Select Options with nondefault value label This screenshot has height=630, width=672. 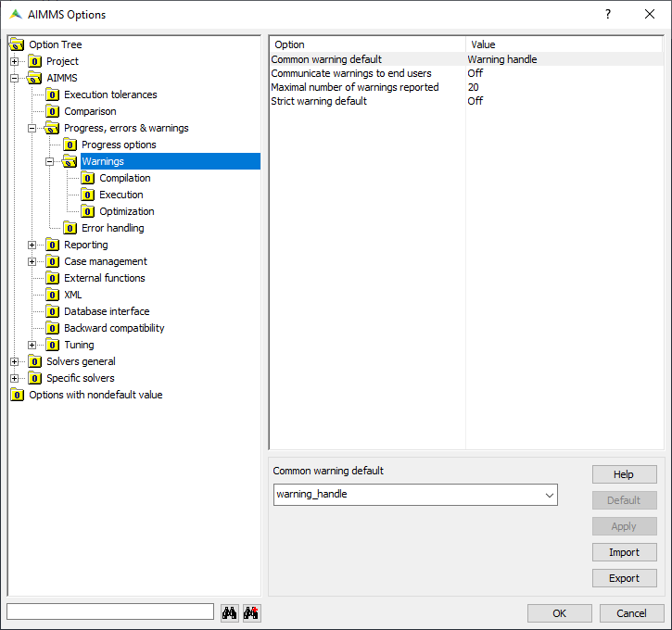pos(95,396)
